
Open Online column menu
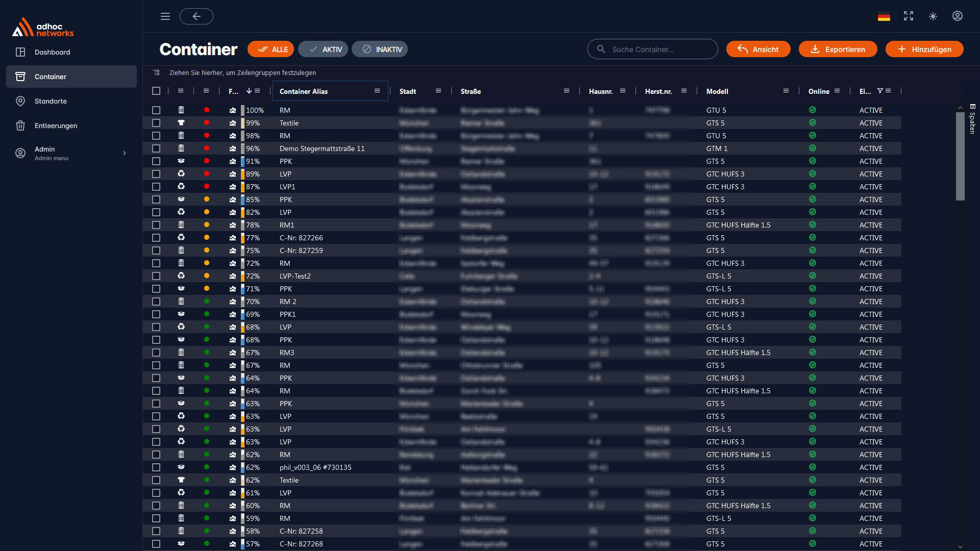[837, 91]
